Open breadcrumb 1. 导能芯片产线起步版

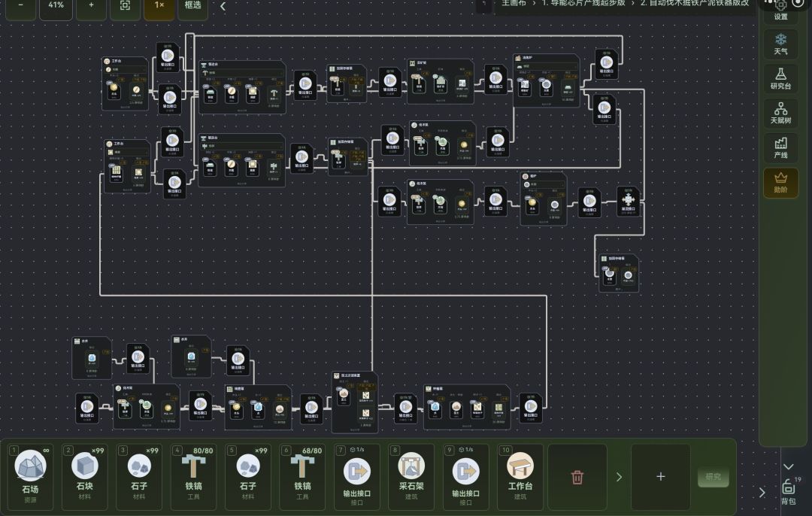tap(583, 3)
